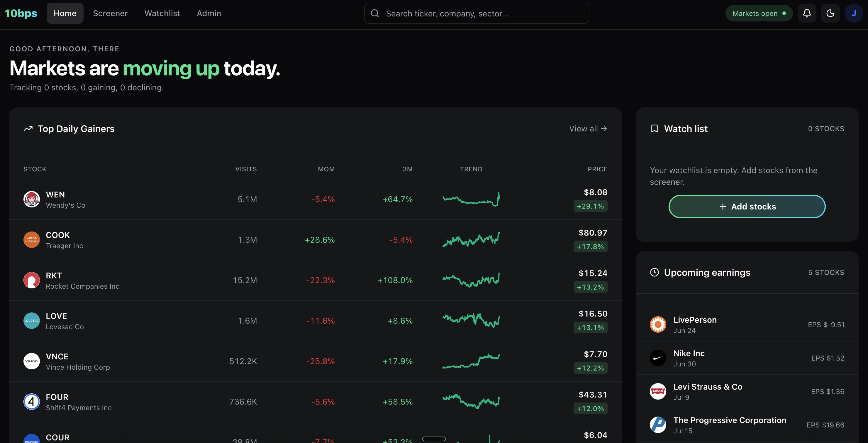This screenshot has width=868, height=443.
Task: Click the Watch list bookmark icon
Action: click(x=654, y=128)
